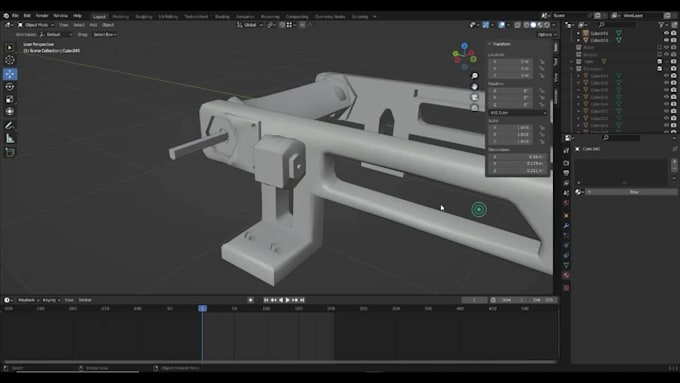Viewport: 680px width, 383px height.
Task: Open the Render properties tab
Action: pyautogui.click(x=566, y=163)
